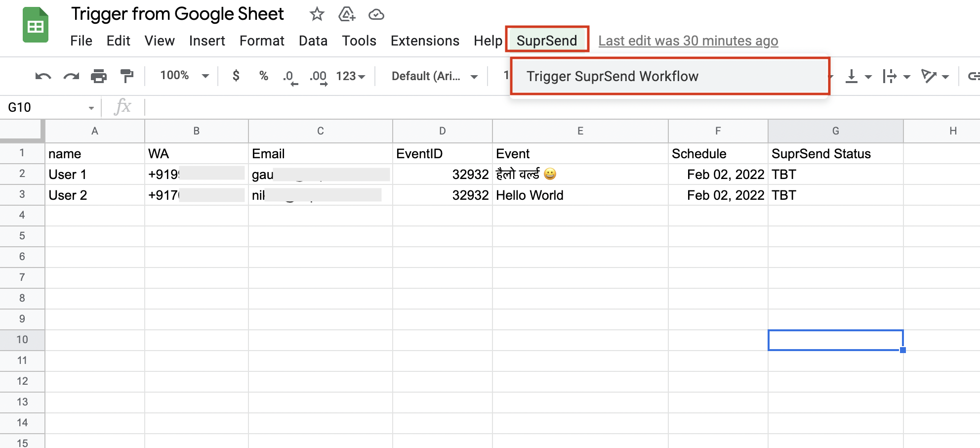Select User 2's 'TBT' status cell
980x448 pixels.
[x=836, y=195]
